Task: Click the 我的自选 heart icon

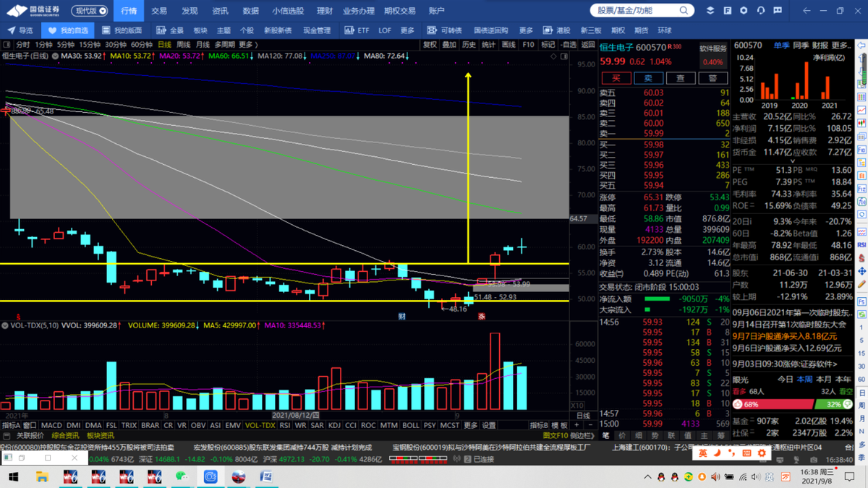Action: coord(52,30)
